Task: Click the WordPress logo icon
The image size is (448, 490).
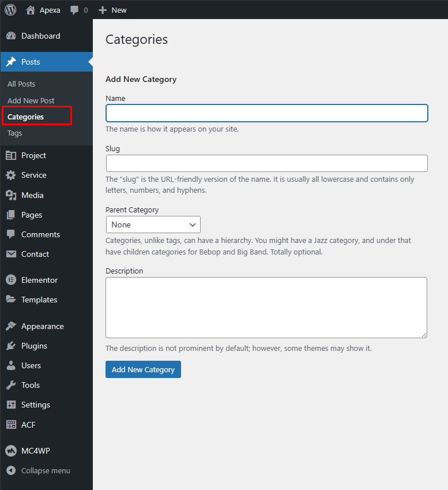Action: [x=10, y=10]
